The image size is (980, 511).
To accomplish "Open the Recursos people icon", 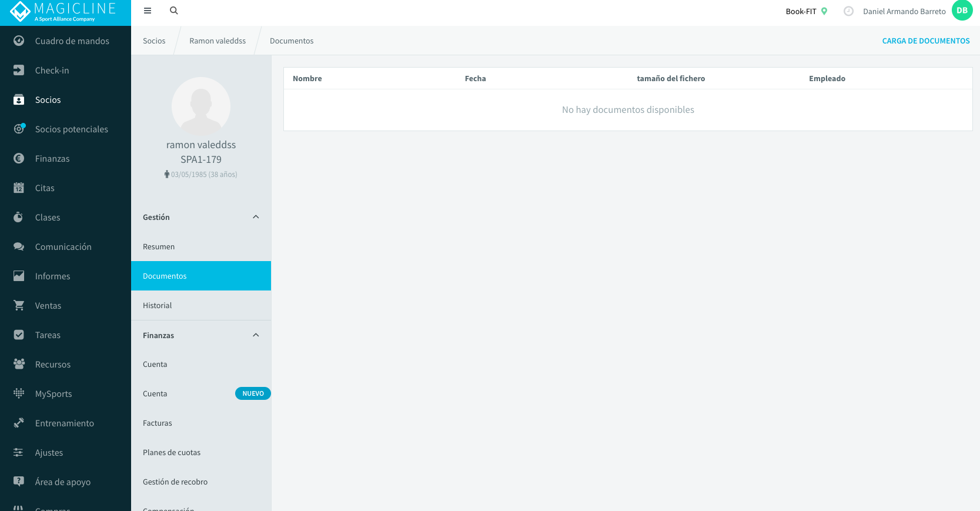I will 19,364.
